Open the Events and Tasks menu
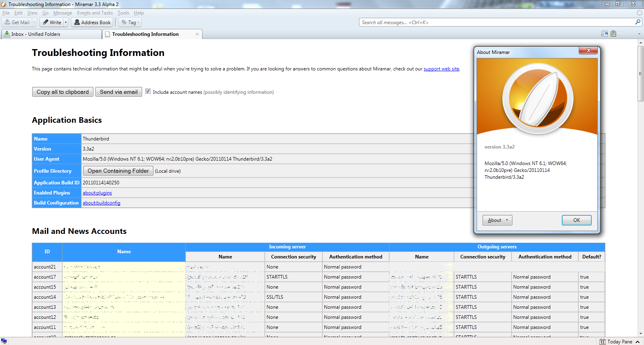 [95, 13]
